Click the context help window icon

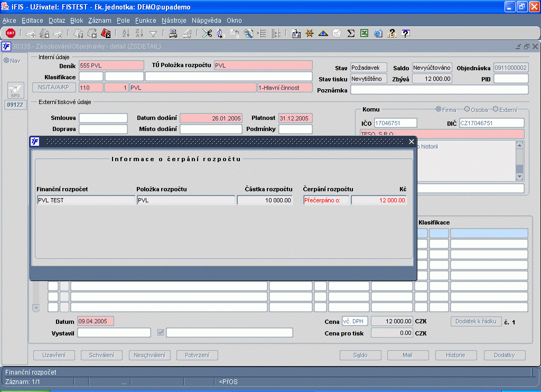(x=405, y=33)
